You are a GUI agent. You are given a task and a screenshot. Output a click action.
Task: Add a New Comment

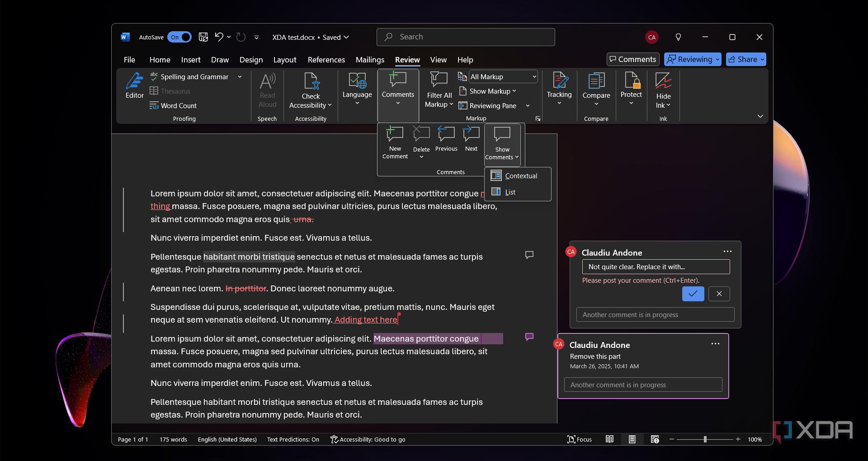coord(395,143)
